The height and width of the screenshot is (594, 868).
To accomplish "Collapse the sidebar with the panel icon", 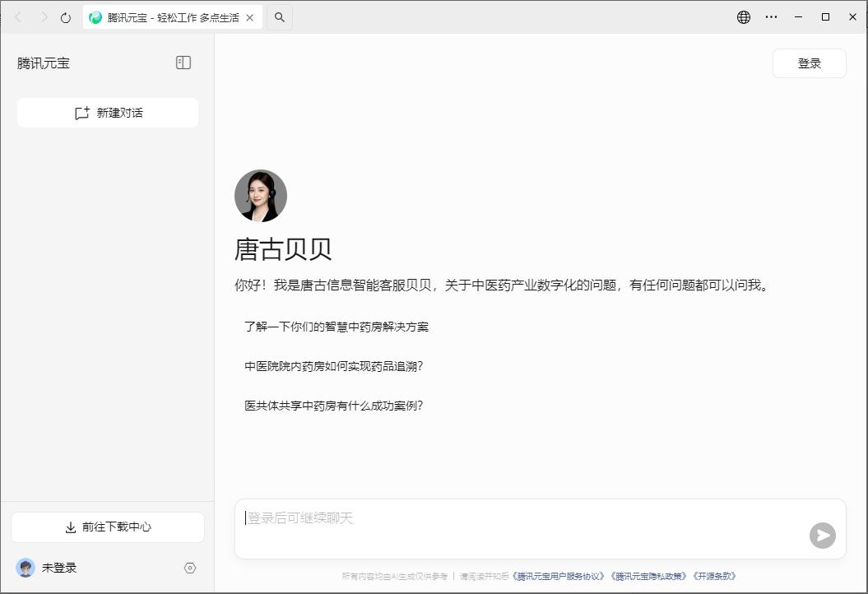I will (183, 63).
